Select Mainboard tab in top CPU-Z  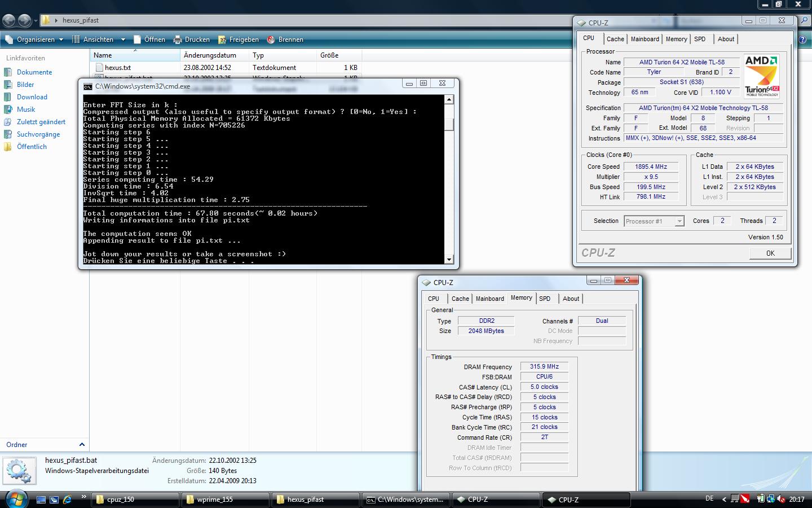point(645,39)
